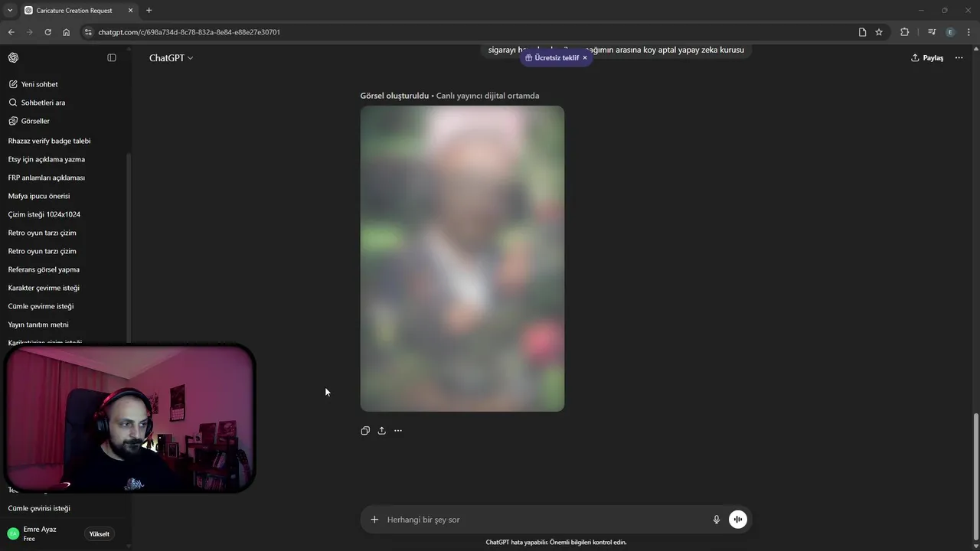Bookmark this page with star icon

coord(879,32)
